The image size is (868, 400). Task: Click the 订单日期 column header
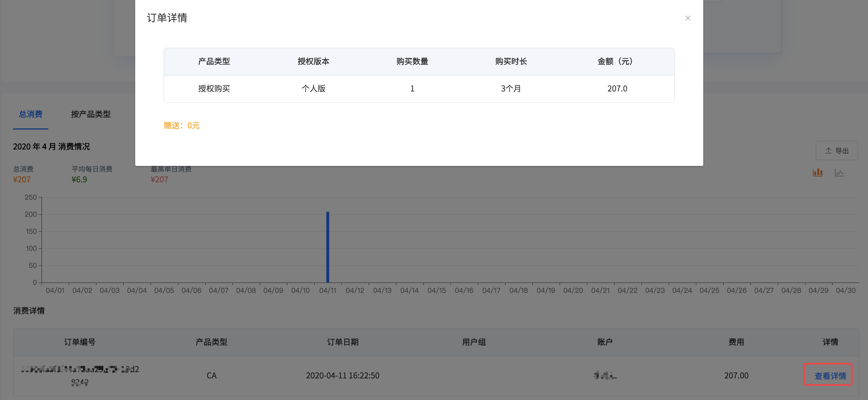(x=343, y=342)
